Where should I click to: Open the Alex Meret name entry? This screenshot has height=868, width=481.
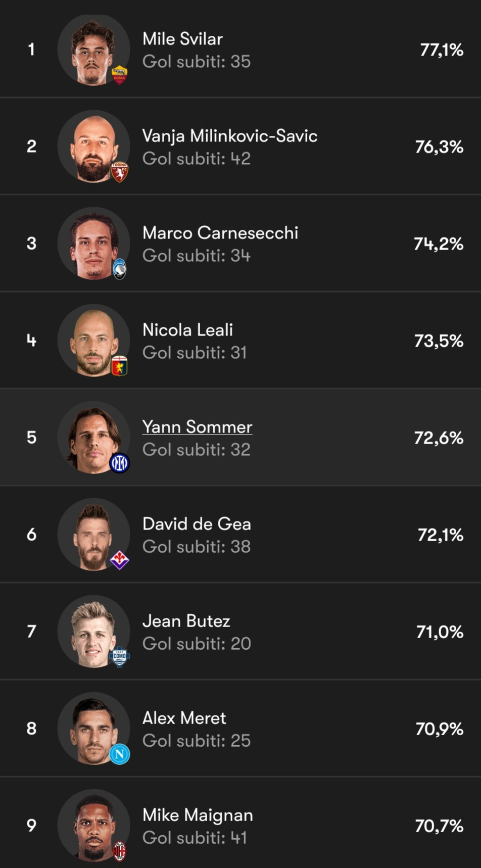184,718
